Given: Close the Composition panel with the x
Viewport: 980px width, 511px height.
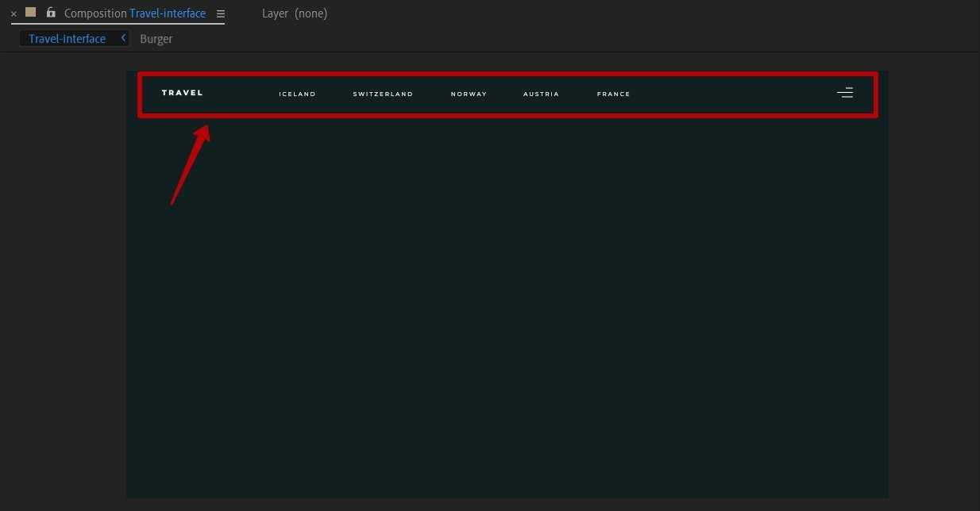Looking at the screenshot, I should tap(14, 13).
